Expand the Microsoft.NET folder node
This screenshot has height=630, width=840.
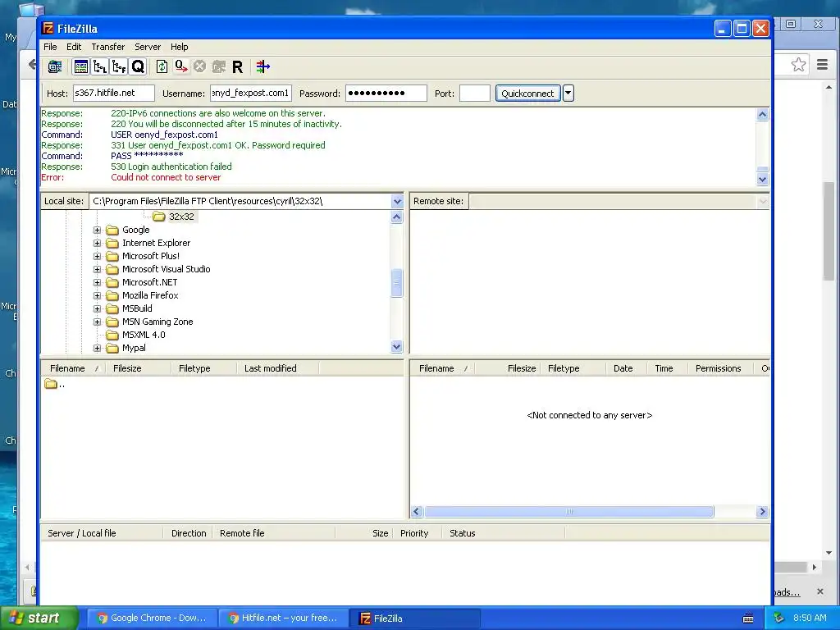97,282
